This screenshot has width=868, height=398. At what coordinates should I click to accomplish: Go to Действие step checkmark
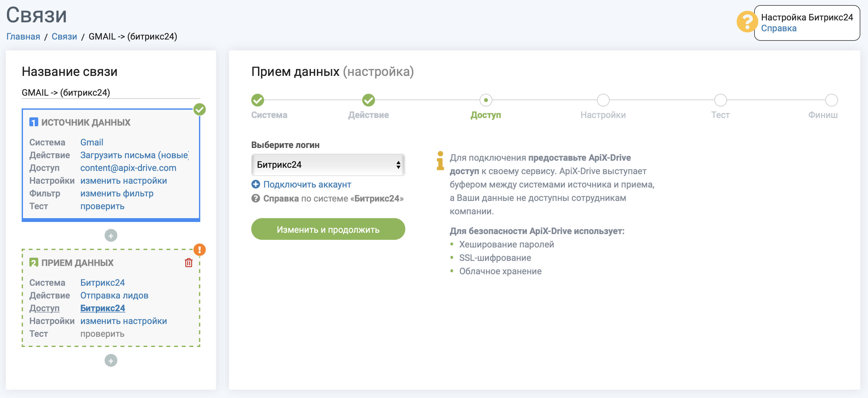[368, 100]
